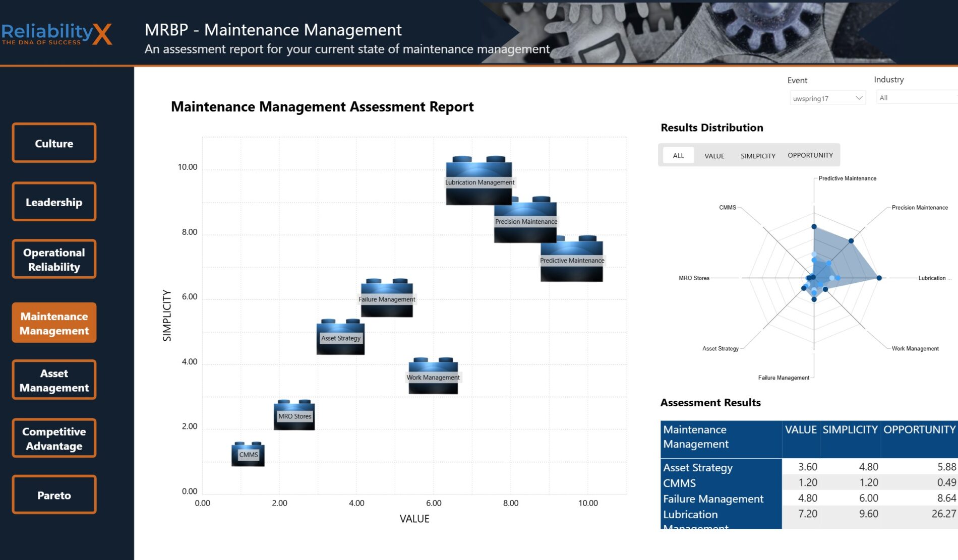The width and height of the screenshot is (958, 560).
Task: Click the Lubrication data point on radar chart
Action: point(879,278)
